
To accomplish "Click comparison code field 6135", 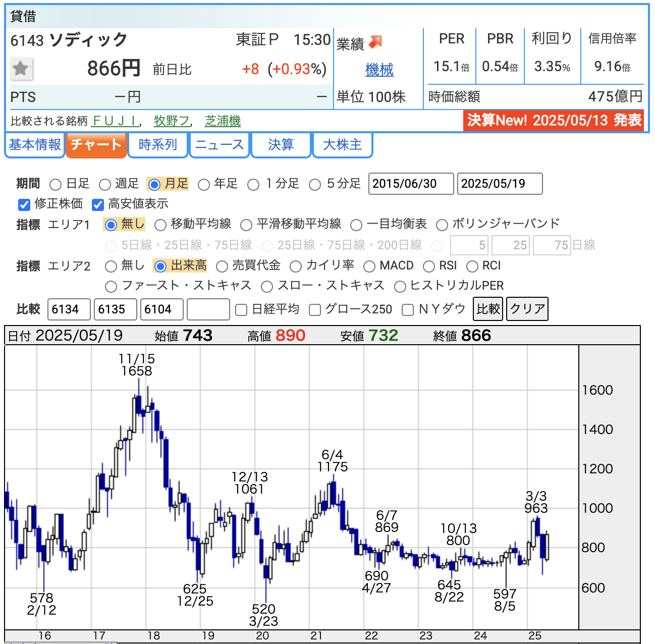I will point(116,309).
